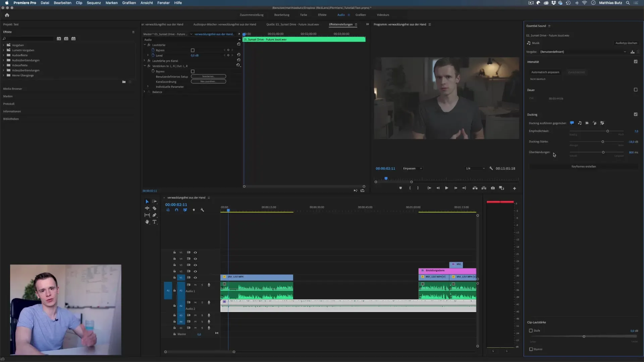Check the Stumm mute checkbox
Screen dimensions: 644x362
coord(531,349)
